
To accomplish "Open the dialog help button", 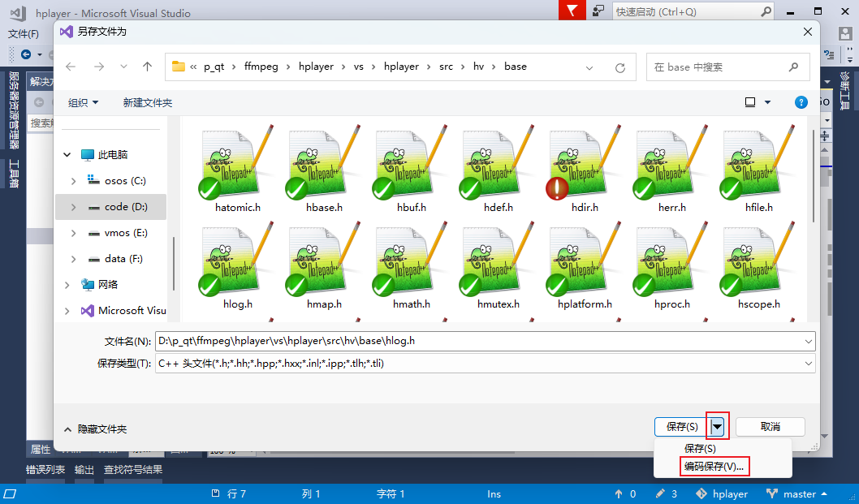I will pyautogui.click(x=801, y=102).
